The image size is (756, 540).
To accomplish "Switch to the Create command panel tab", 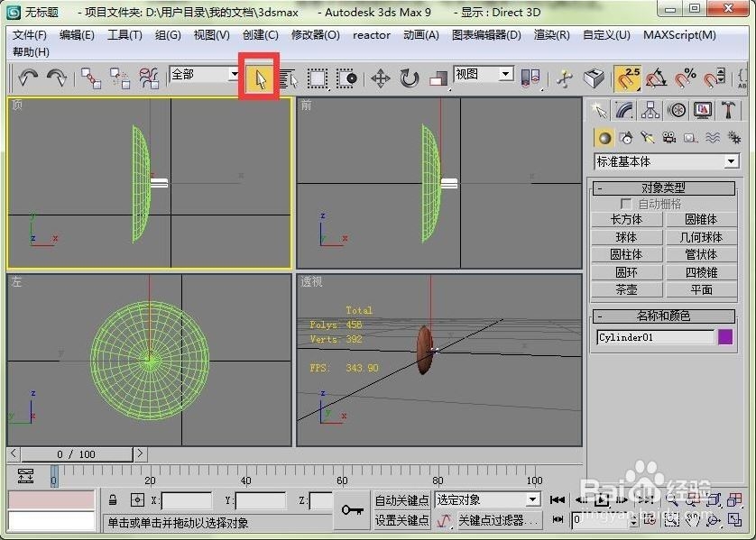I will pos(599,110).
